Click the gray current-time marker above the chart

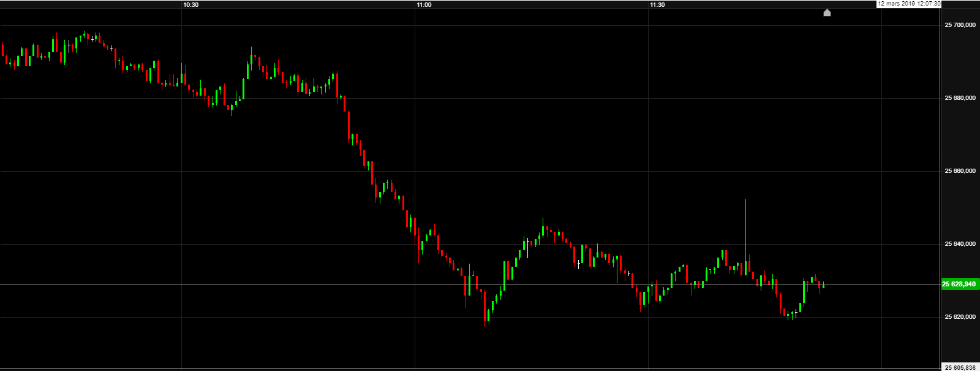(x=827, y=12)
